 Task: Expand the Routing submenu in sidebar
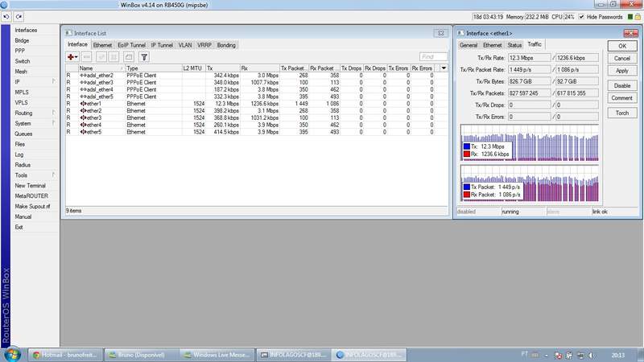tap(53, 113)
